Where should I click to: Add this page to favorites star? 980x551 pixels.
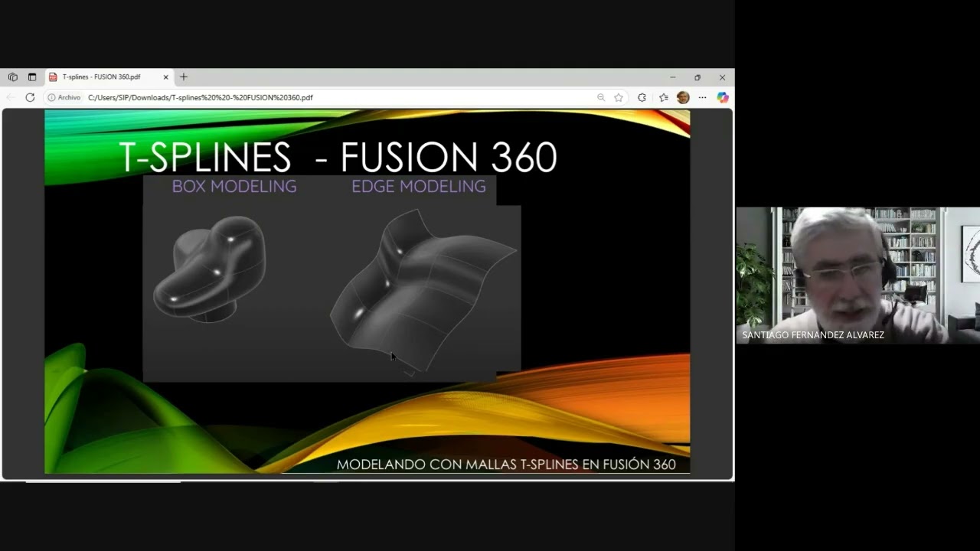[x=619, y=97]
